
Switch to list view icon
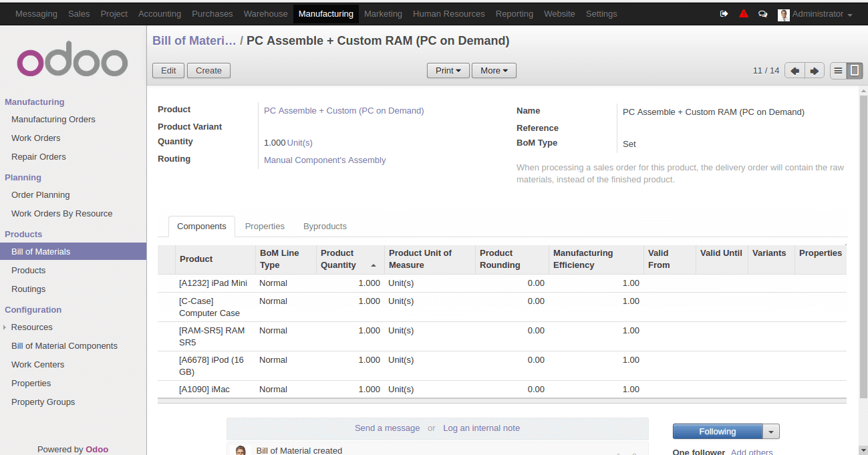point(838,71)
